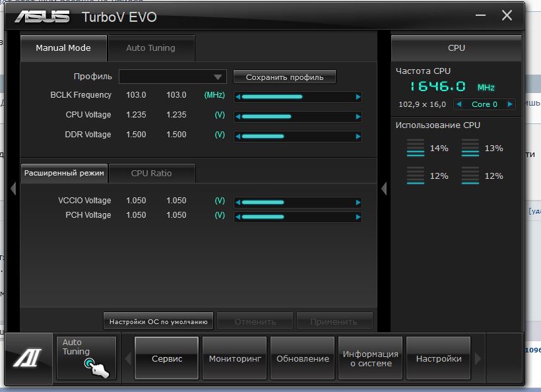Minimize the TurboV EVO window

coord(480,16)
